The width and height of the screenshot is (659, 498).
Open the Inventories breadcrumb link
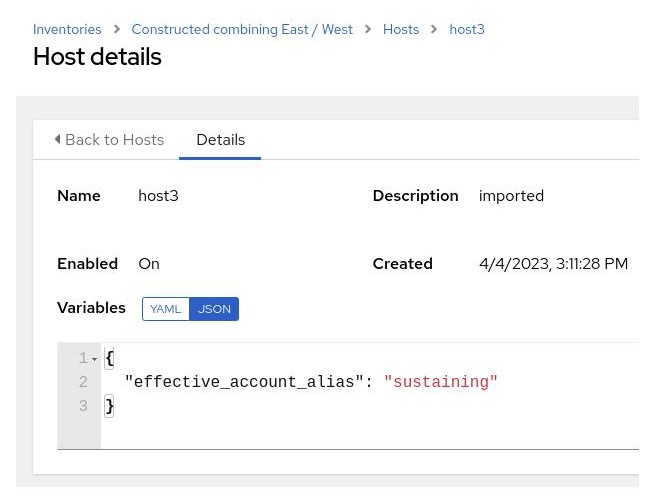pyautogui.click(x=65, y=30)
